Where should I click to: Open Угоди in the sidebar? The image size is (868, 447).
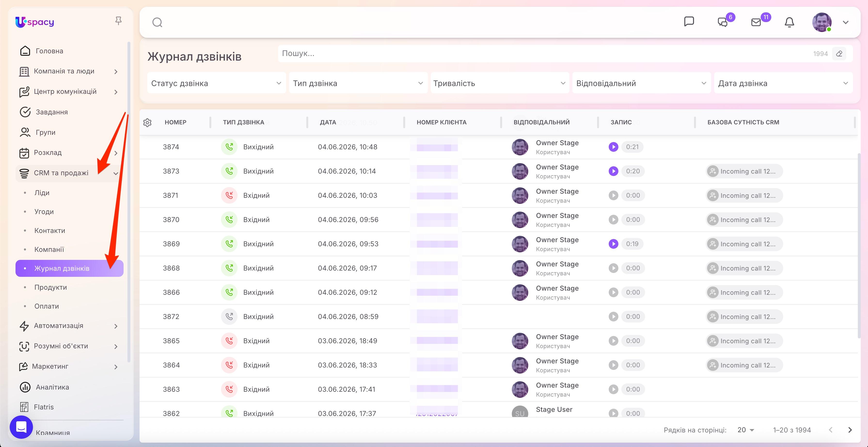click(44, 212)
